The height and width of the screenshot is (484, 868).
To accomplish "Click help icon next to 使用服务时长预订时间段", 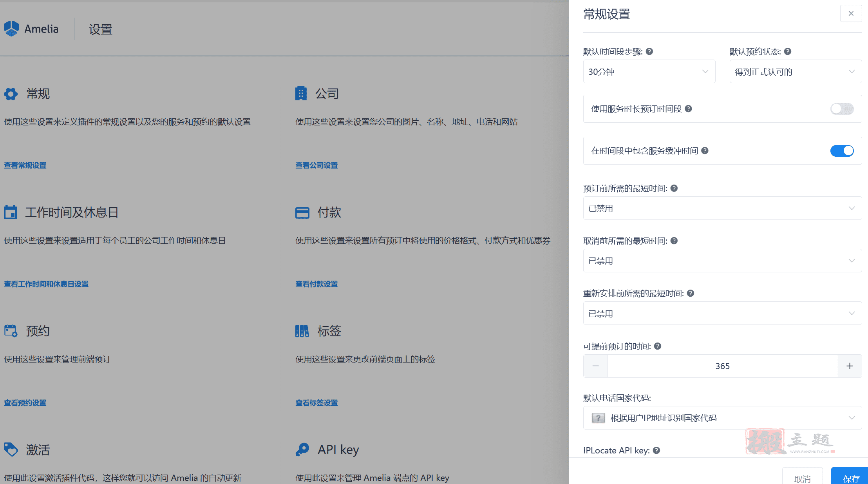I will pos(688,109).
